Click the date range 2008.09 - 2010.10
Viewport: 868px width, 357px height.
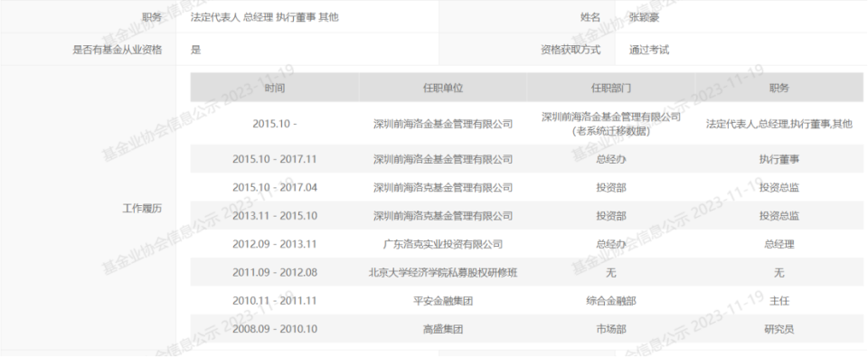click(275, 329)
